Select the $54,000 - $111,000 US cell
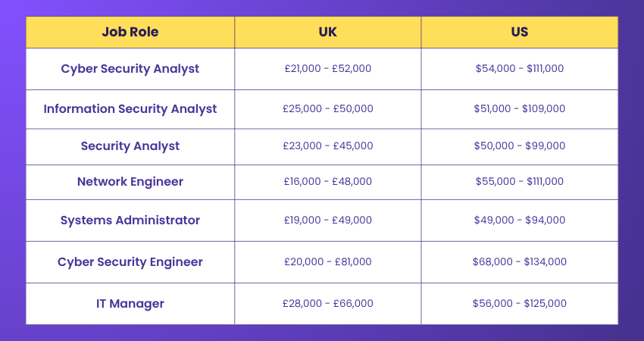This screenshot has width=644, height=341. 520,69
